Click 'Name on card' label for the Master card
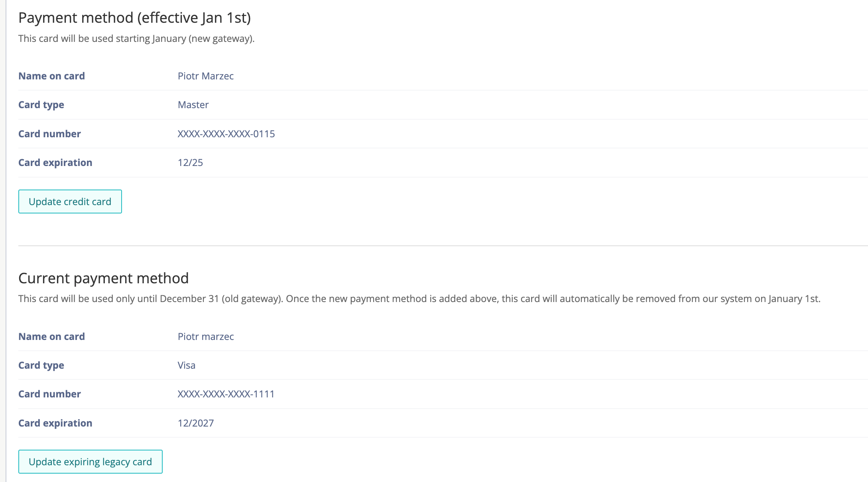Image resolution: width=868 pixels, height=482 pixels. coord(51,76)
